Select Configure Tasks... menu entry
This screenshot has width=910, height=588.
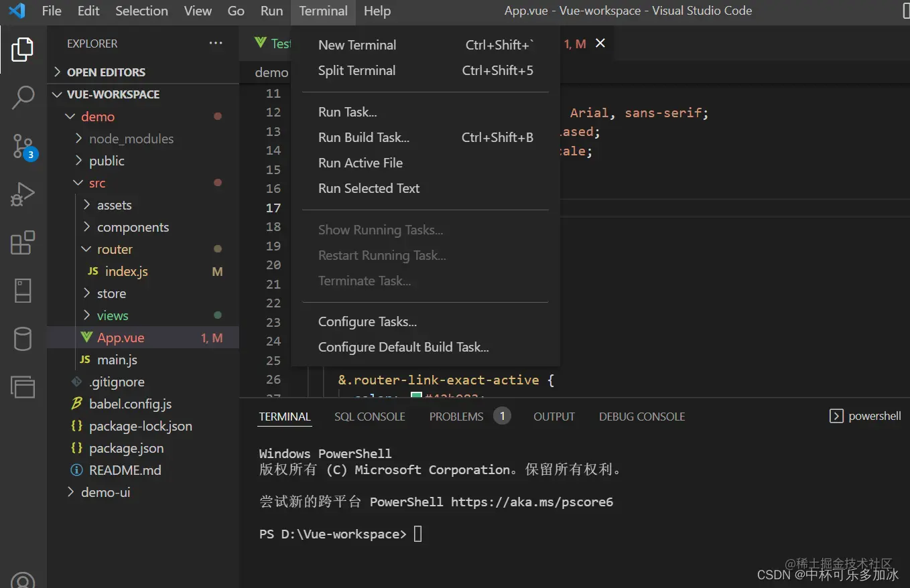tap(426, 321)
